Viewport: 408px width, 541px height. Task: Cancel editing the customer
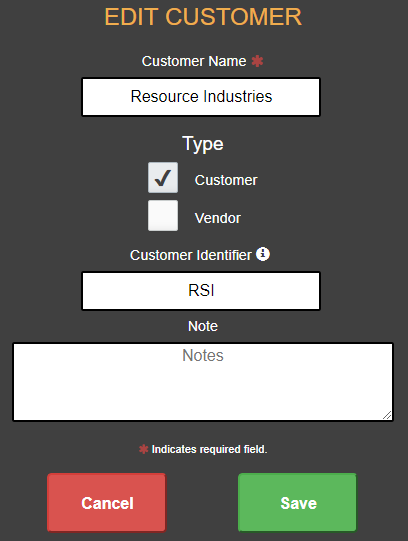coord(107,502)
